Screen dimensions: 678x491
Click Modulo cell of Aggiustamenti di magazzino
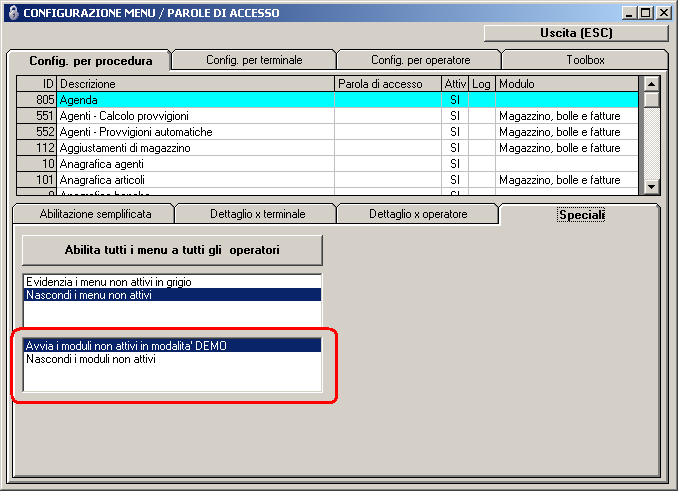click(567, 148)
